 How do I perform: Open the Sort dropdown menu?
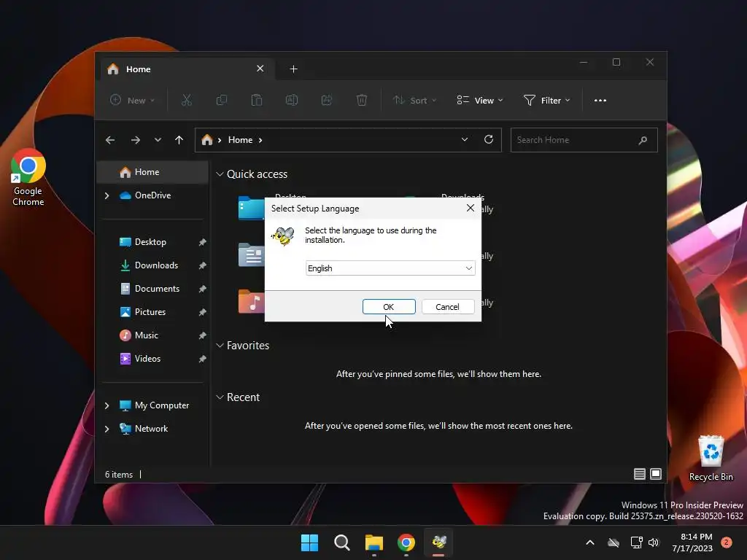click(414, 100)
